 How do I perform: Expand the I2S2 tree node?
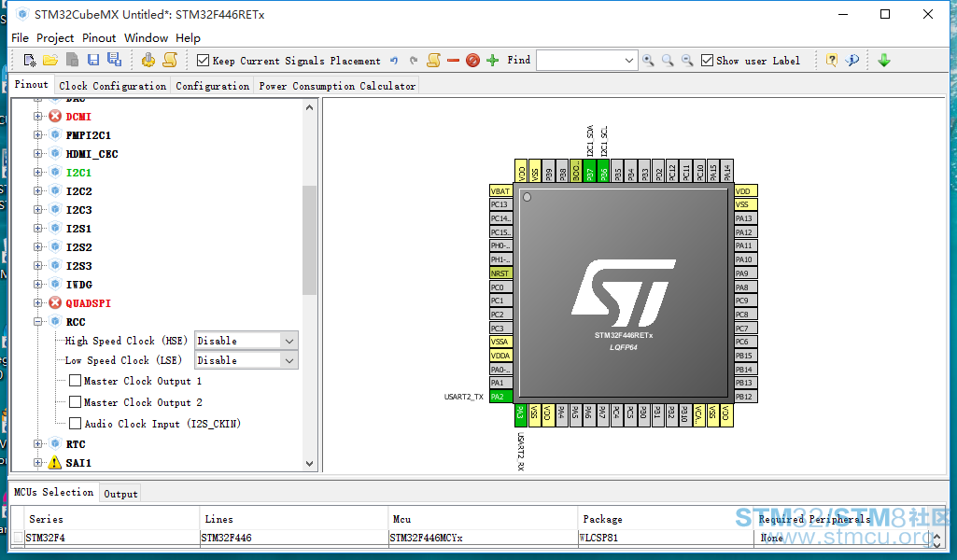click(x=38, y=247)
